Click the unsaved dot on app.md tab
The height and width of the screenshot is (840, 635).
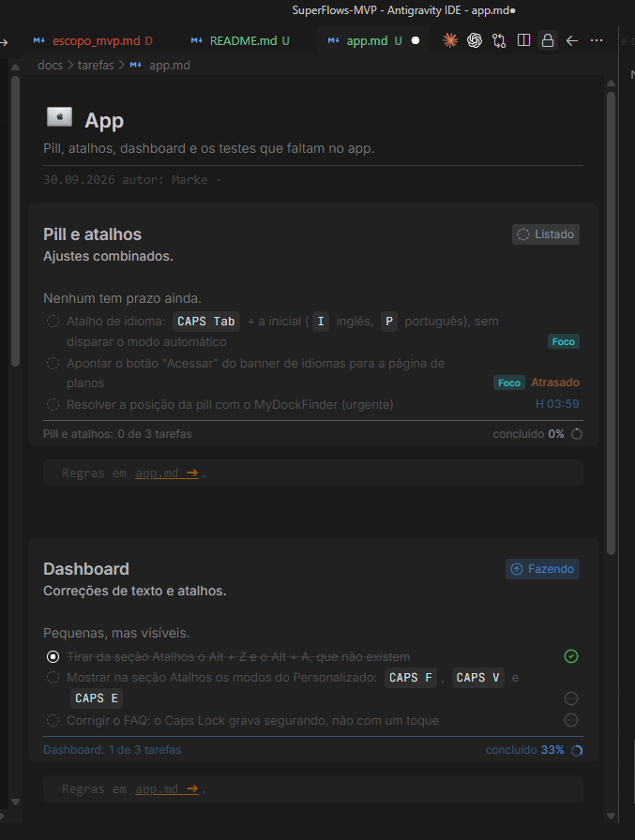click(416, 40)
